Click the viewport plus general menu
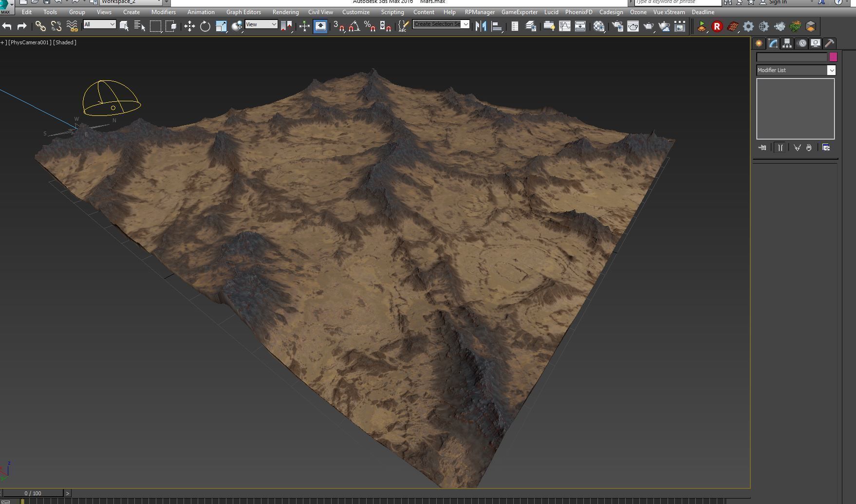856x504 pixels. 3,42
